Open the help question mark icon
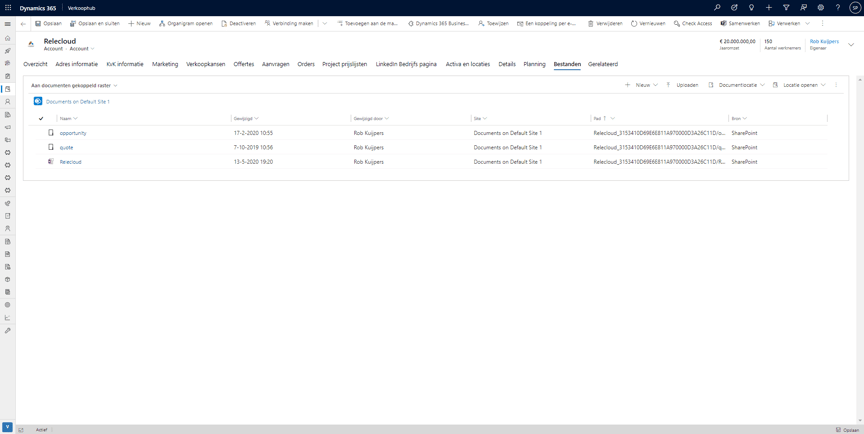This screenshot has height=434, width=864. pos(838,8)
